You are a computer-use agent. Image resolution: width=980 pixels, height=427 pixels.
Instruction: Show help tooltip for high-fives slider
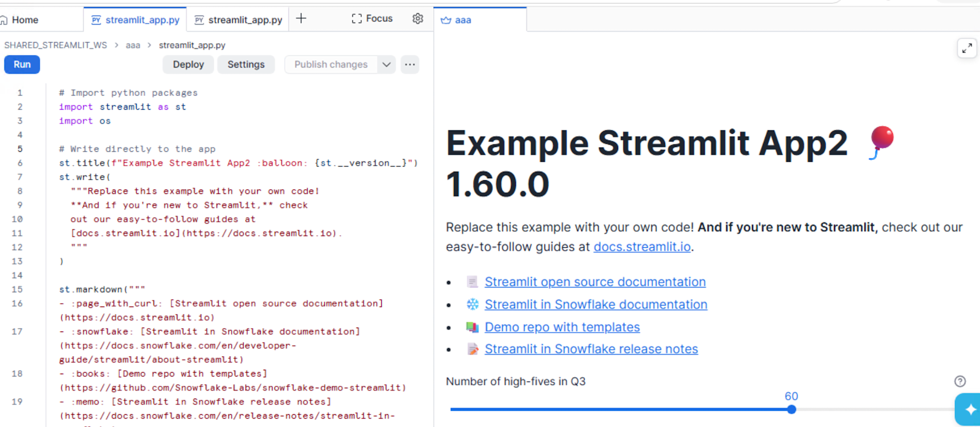click(960, 381)
